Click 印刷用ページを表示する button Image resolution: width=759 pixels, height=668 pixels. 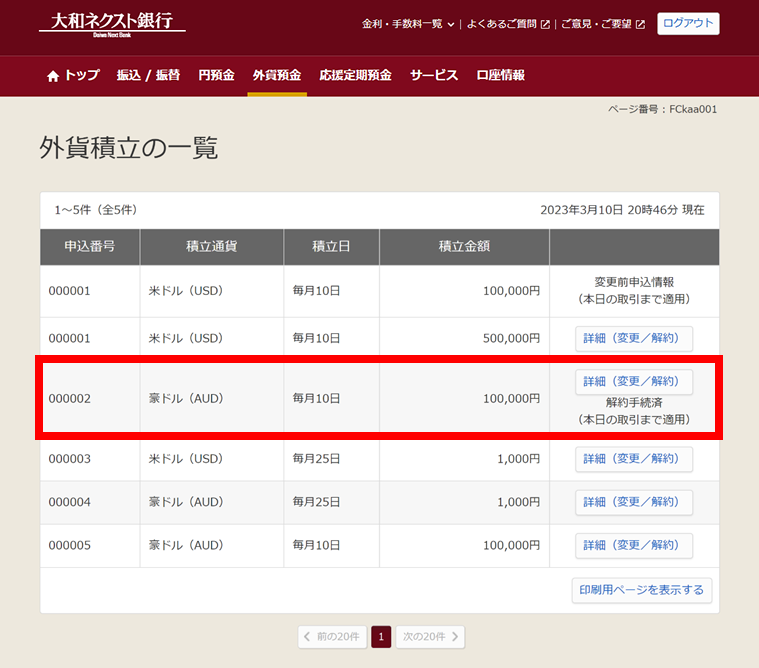point(641,590)
